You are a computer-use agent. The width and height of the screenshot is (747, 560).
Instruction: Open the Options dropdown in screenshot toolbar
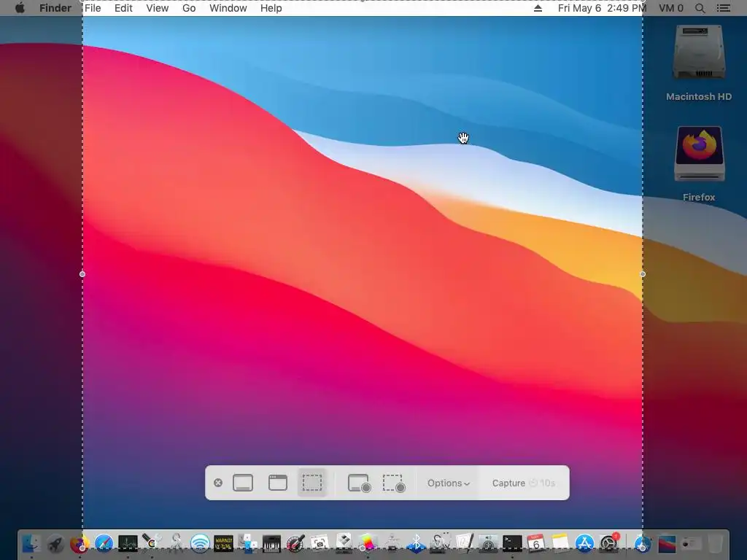pyautogui.click(x=449, y=483)
